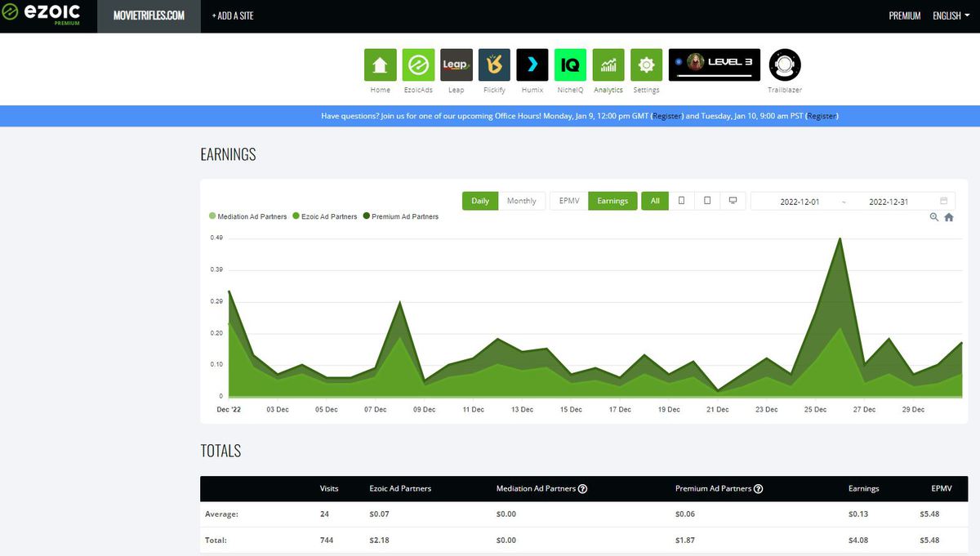Edit the end date 2022-12-31
This screenshot has width=980, height=556.
[x=889, y=201]
